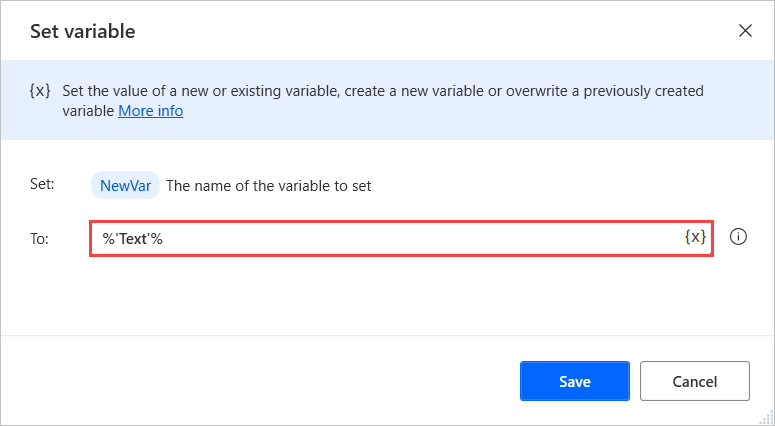Click the Set variable dialog title
Image resolution: width=775 pixels, height=426 pixels.
83,31
